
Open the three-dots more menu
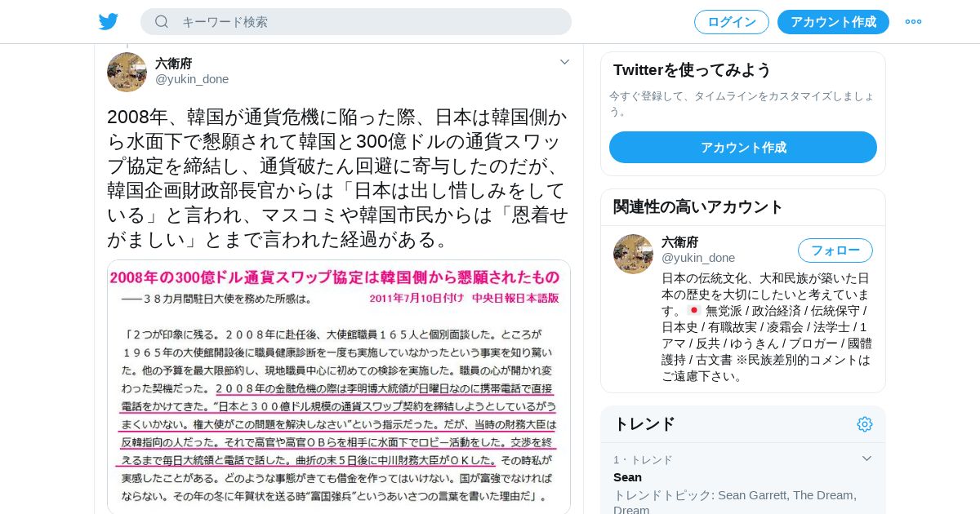click(913, 21)
